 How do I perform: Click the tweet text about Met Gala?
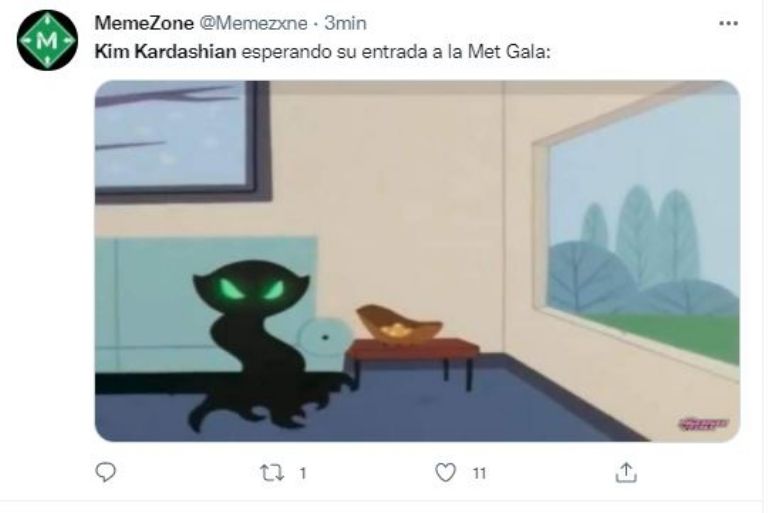(x=323, y=51)
